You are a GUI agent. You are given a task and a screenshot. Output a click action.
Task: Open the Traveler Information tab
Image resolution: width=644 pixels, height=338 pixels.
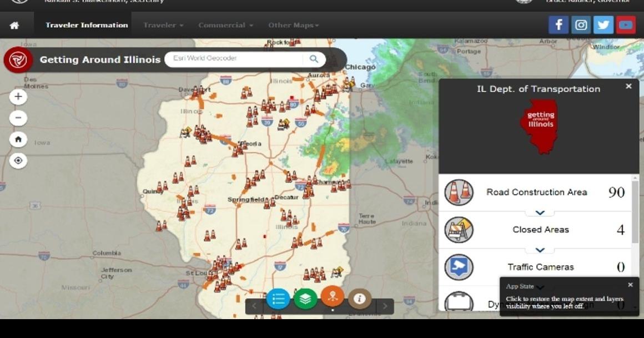point(87,25)
